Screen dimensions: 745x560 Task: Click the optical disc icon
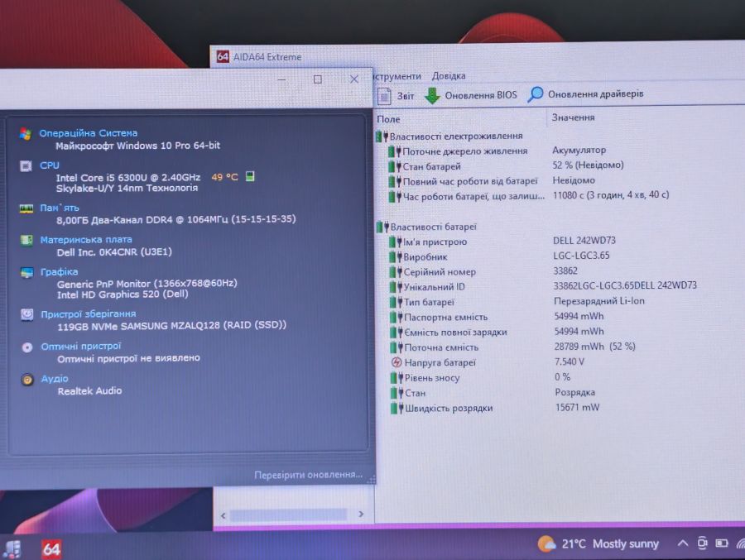[x=27, y=347]
